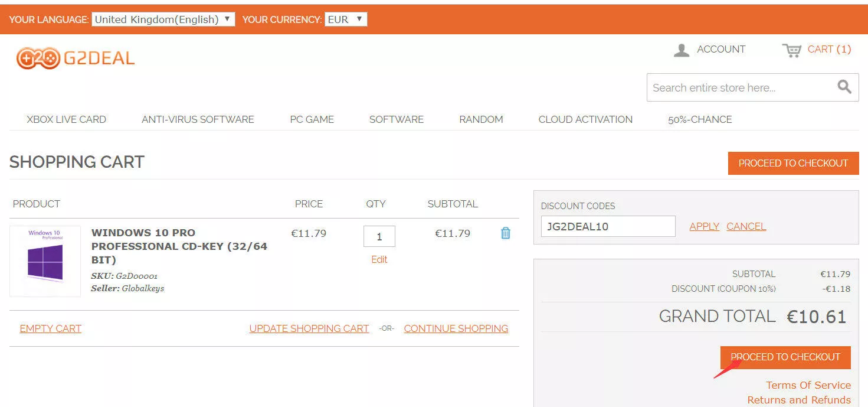Click the Seller: Globalkeys text
The width and height of the screenshot is (868, 407).
coord(127,289)
